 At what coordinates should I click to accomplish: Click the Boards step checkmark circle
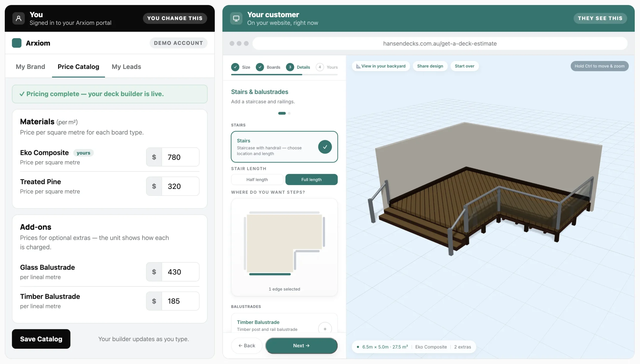260,67
